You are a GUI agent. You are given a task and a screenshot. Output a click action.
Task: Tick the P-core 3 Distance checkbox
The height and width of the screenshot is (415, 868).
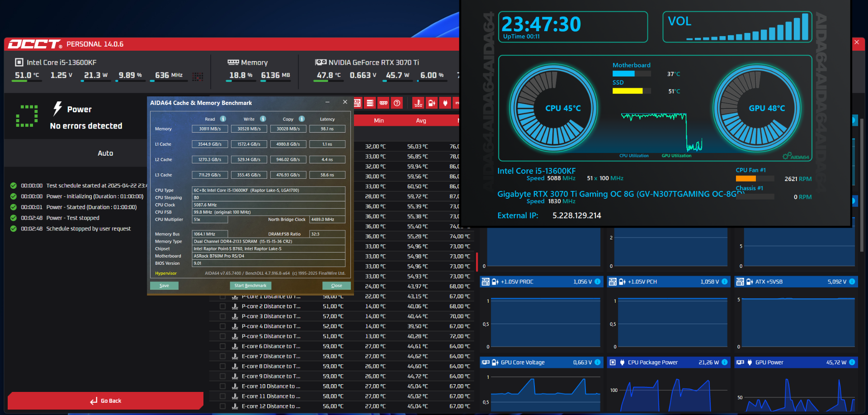(222, 316)
